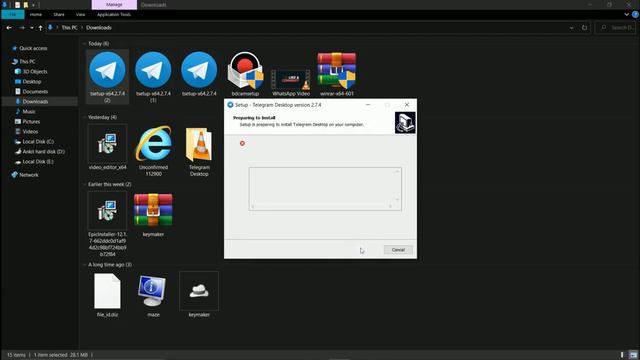Select the WhatsApp Video file
The width and height of the screenshot is (640, 360).
[291, 82]
